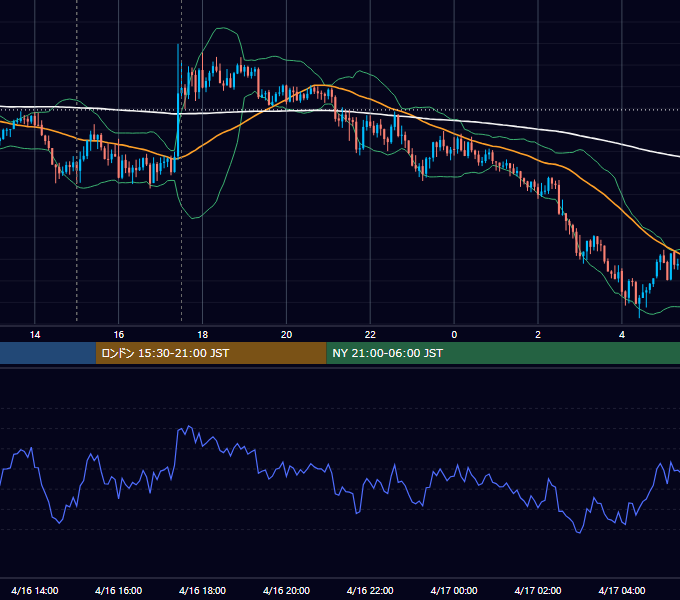The height and width of the screenshot is (600, 680).
Task: Click the upper time axis label 20
Action: point(286,335)
